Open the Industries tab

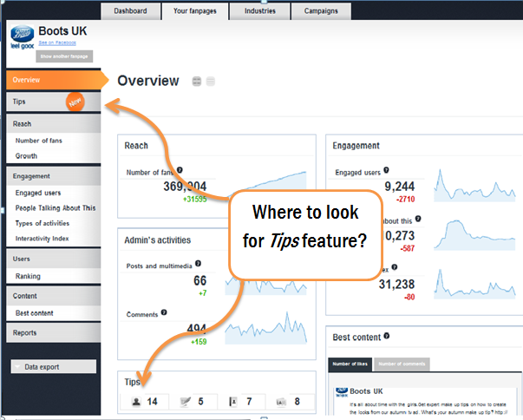coord(260,11)
